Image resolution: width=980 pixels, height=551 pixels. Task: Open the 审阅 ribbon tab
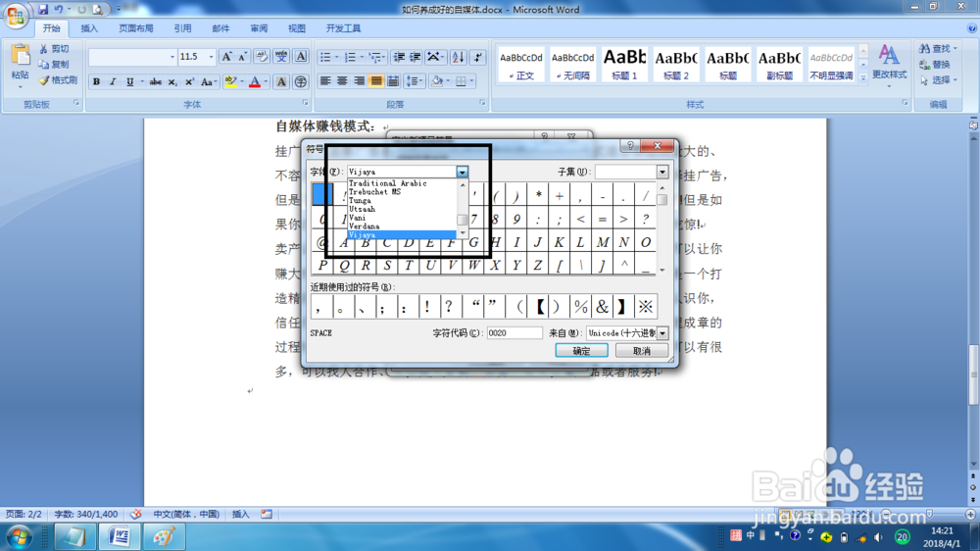pyautogui.click(x=259, y=28)
